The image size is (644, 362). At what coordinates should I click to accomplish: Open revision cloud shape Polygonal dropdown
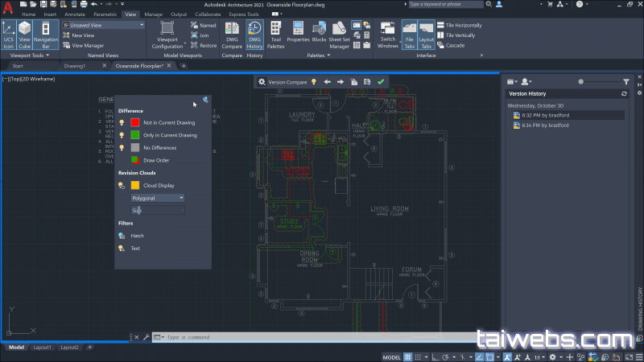click(x=157, y=198)
